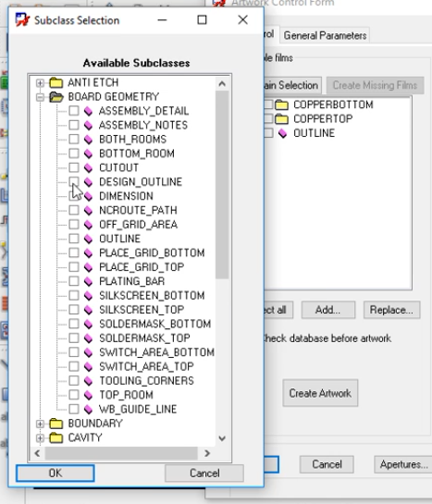Click the CAVITY folder icon
432x504 pixels.
[x=56, y=437]
